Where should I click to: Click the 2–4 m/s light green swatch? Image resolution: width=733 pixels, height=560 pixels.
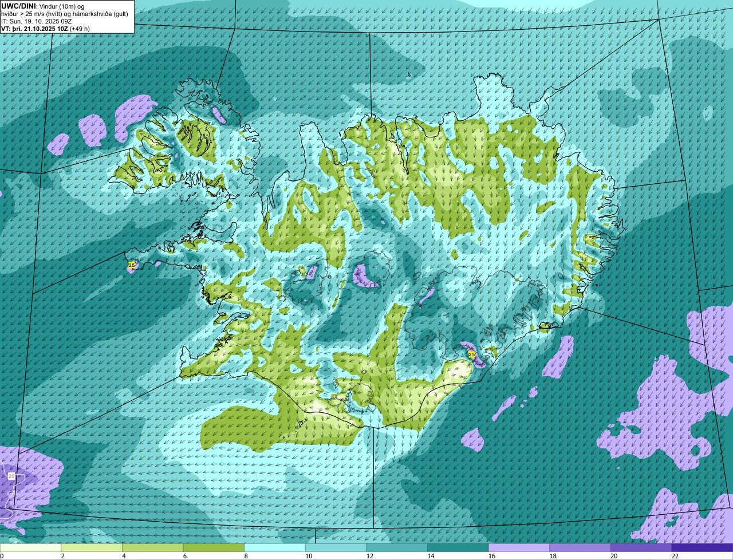(92, 547)
